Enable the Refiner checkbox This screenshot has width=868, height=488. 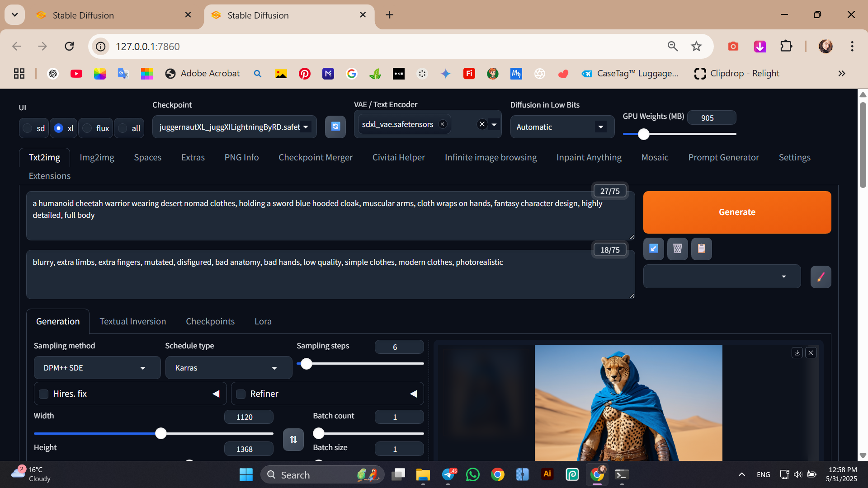click(x=241, y=394)
